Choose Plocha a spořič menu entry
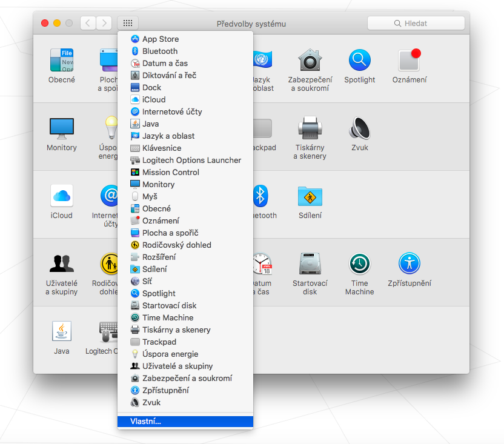This screenshot has height=444, width=504. click(x=185, y=233)
